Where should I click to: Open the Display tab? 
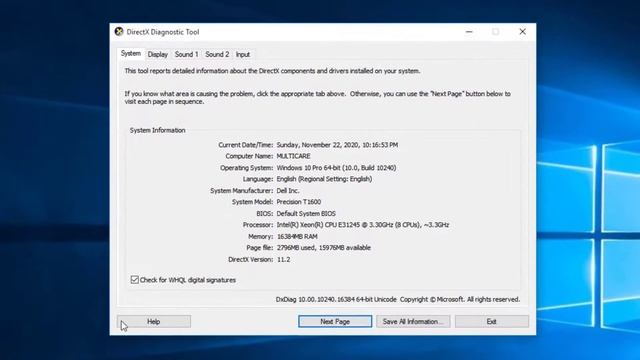coord(158,54)
